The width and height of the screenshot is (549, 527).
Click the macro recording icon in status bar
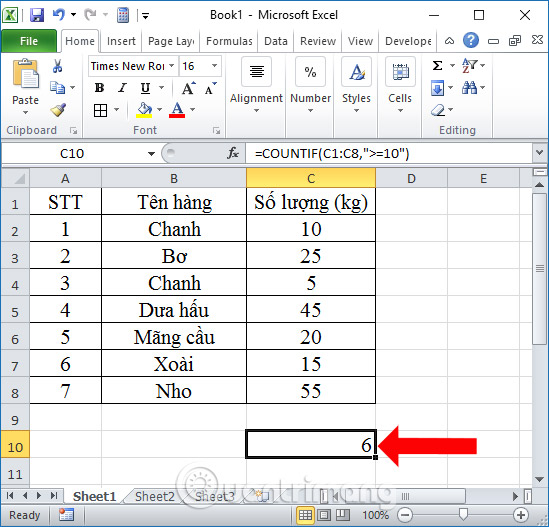pos(66,515)
